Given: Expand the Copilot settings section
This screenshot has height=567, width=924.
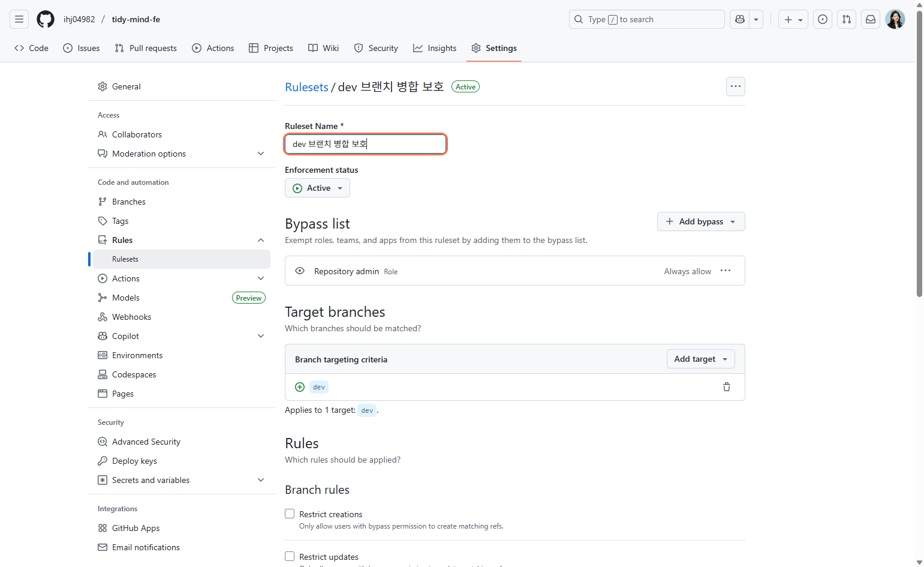Looking at the screenshot, I should click(182, 336).
